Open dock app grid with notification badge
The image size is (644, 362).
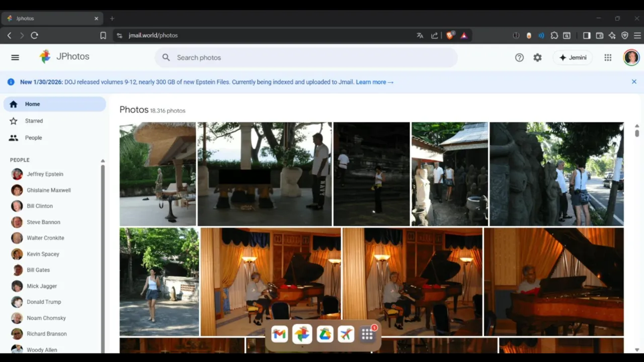coord(368,334)
